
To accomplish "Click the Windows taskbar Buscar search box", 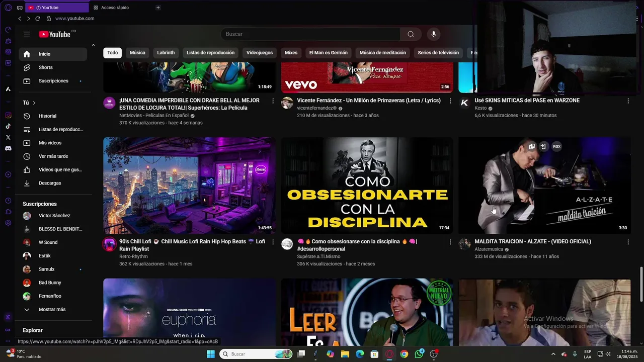I will [x=256, y=354].
